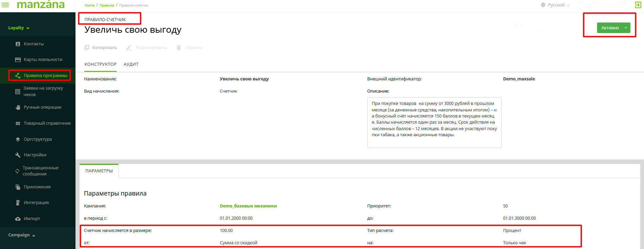Open Импорт cloud item in sidebar
Screen dimensions: 644x249
[32, 219]
